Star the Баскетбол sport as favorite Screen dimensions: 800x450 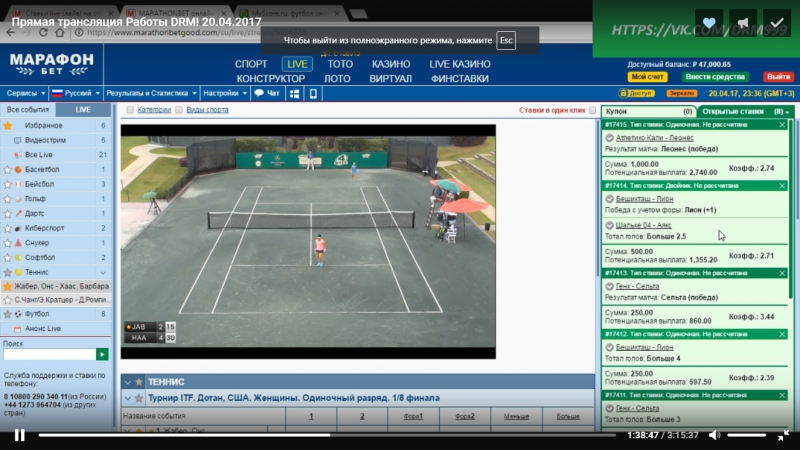pyautogui.click(x=8, y=170)
